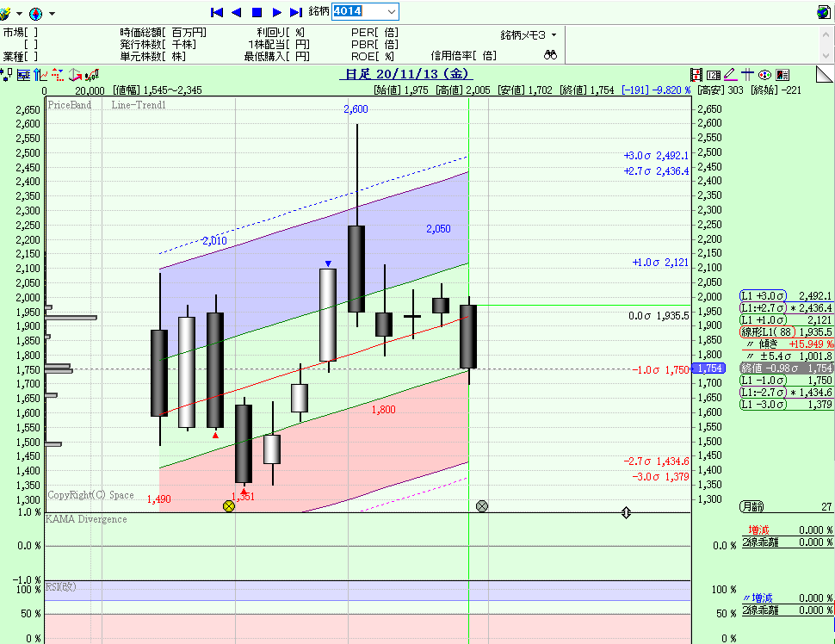Click the binoculars search icon

551,55
